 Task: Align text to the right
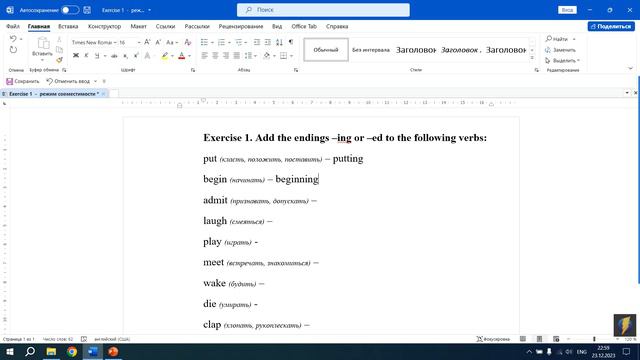[x=226, y=56]
